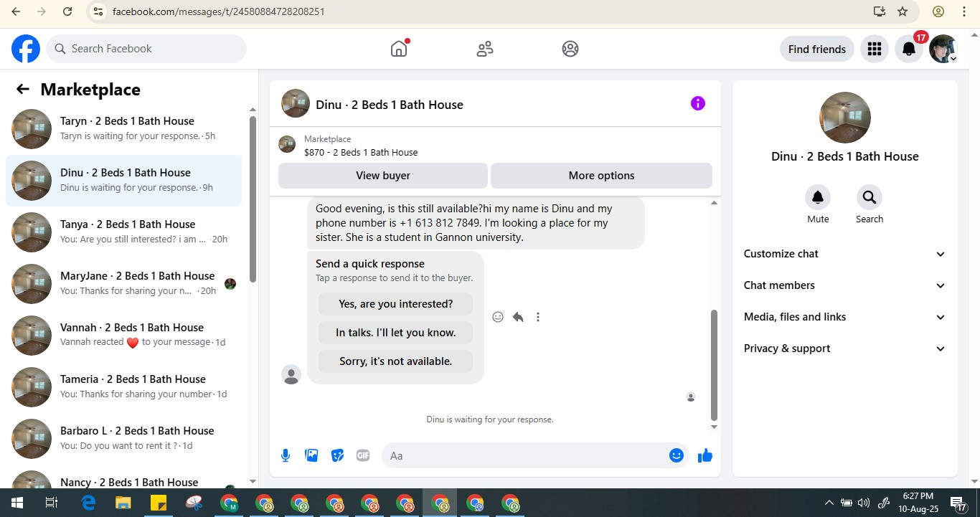Open emoji picker in message box
The image size is (980, 517).
(x=677, y=455)
